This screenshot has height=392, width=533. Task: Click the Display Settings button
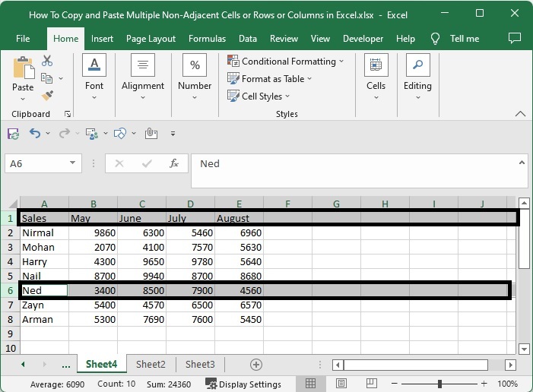pos(243,384)
